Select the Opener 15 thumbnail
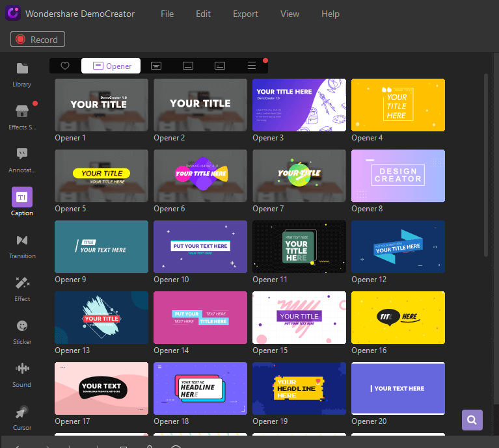This screenshot has height=448, width=499. [299, 318]
